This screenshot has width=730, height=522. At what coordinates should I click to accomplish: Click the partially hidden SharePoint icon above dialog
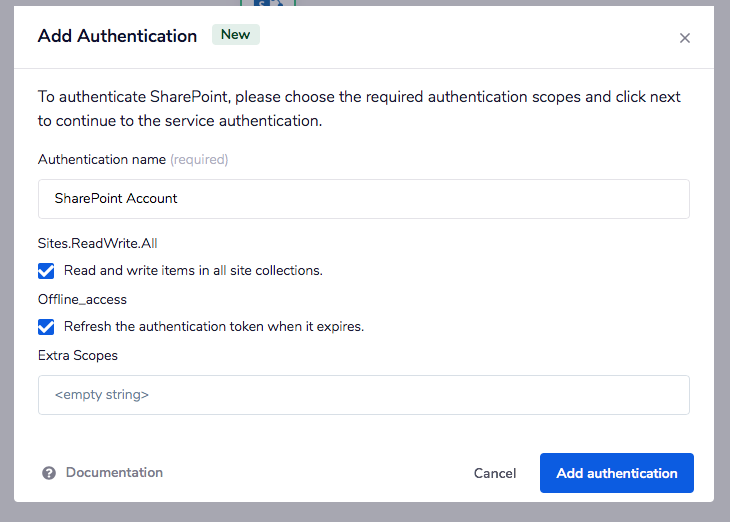click(268, 3)
